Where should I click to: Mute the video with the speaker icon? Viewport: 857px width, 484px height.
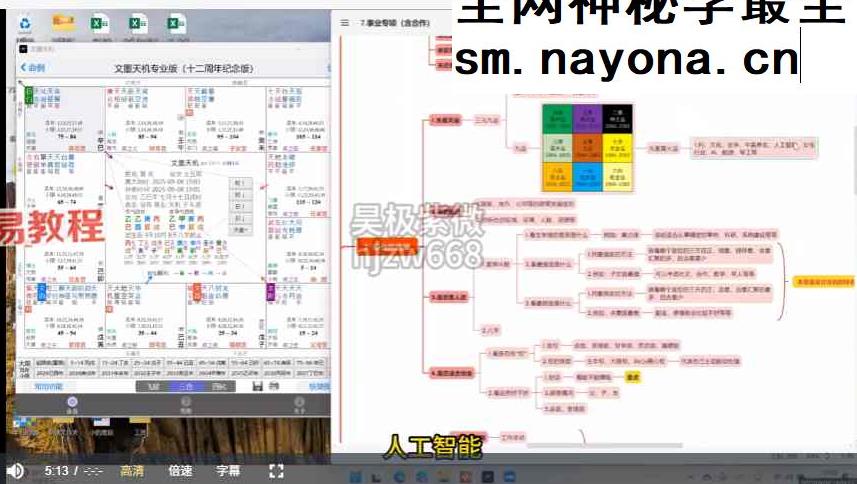[x=15, y=471]
